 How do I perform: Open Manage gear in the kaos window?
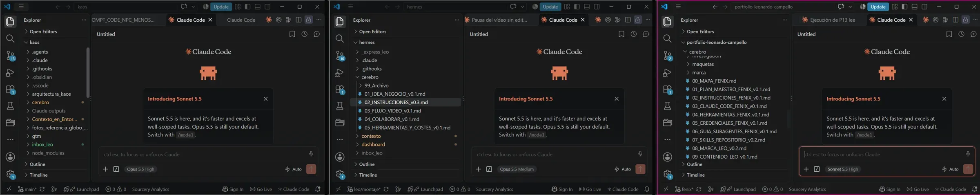click(x=10, y=174)
